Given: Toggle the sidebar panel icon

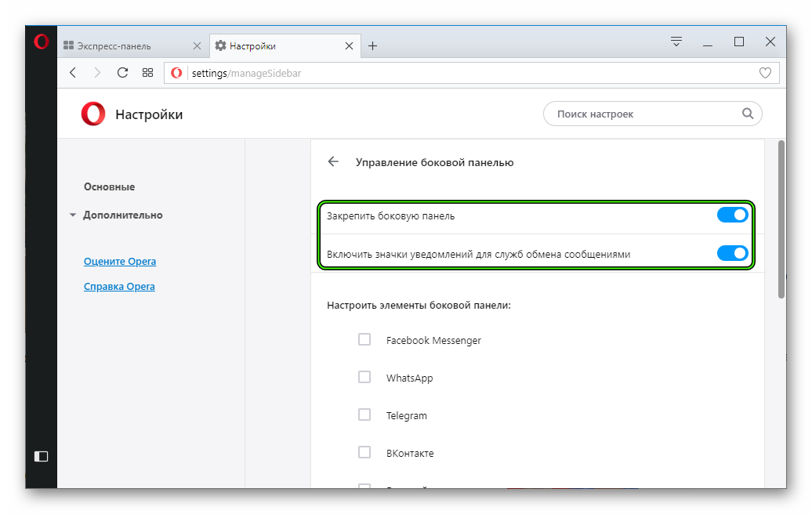Looking at the screenshot, I should [41, 456].
